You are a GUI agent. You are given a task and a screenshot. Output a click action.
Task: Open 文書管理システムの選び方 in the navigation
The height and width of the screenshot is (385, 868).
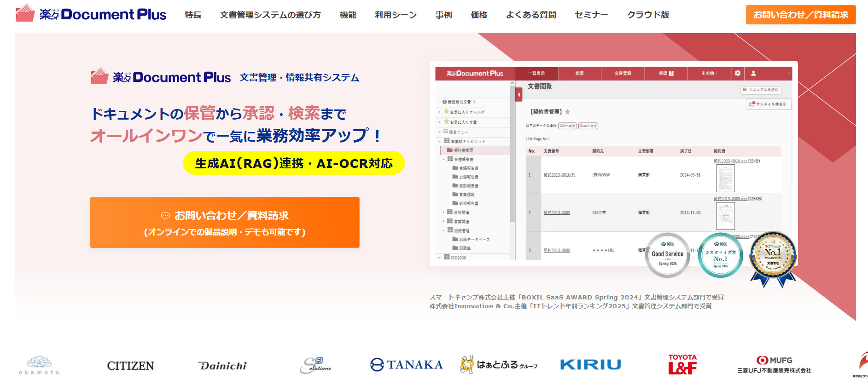coord(270,15)
